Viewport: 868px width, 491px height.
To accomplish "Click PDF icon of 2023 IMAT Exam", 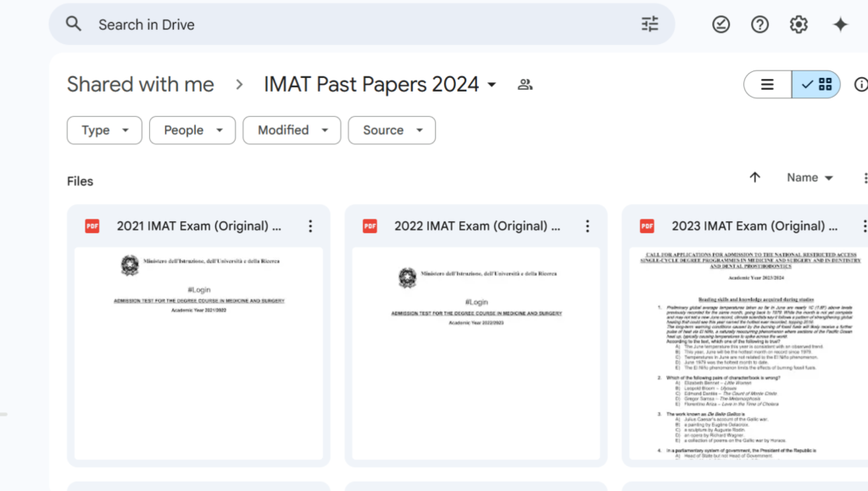I will [647, 226].
